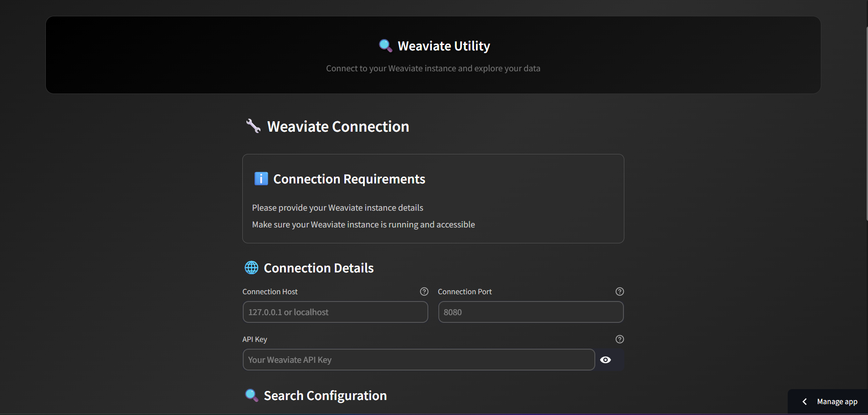Click the info icon in Connection Requirements
The height and width of the screenshot is (415, 868).
point(261,178)
